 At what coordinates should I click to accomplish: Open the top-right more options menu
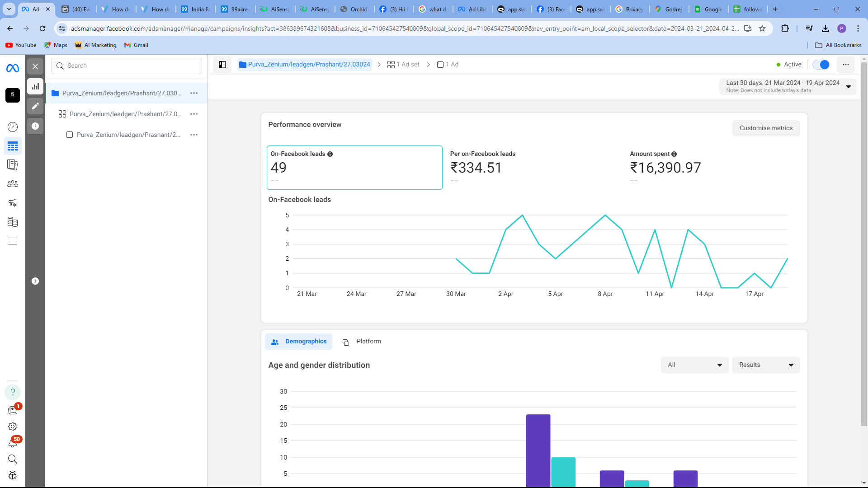pos(846,65)
